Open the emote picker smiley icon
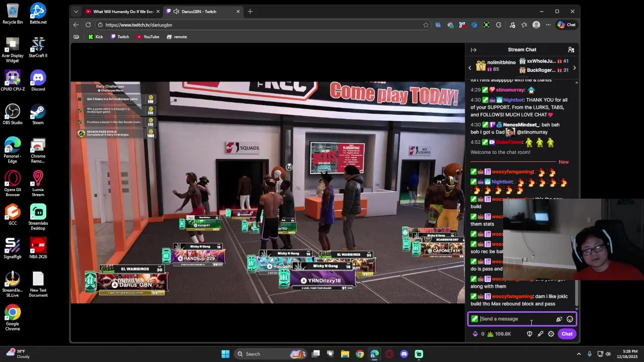The width and height of the screenshot is (644, 362). coord(570,319)
